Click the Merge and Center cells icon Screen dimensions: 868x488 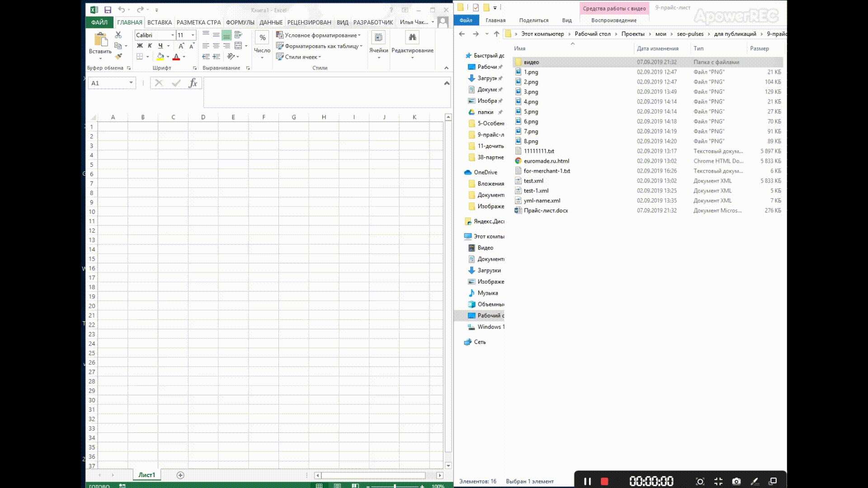click(238, 46)
